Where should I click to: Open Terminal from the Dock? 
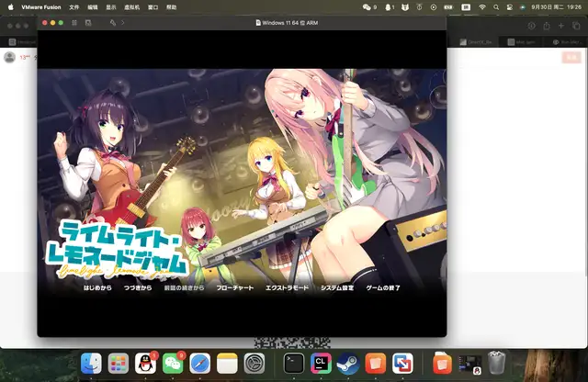(x=294, y=363)
